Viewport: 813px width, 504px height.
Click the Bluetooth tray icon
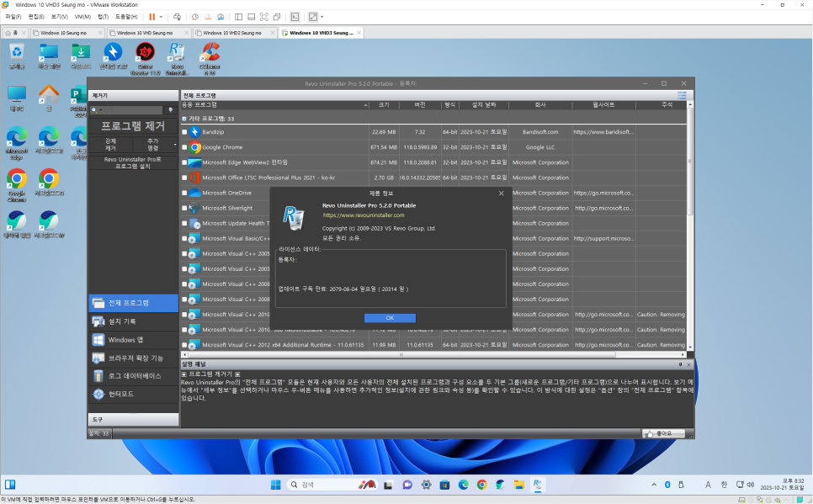(668, 485)
